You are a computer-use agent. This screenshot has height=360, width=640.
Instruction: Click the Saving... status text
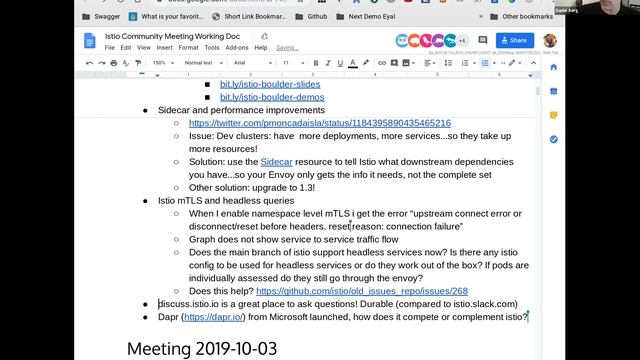coord(287,48)
